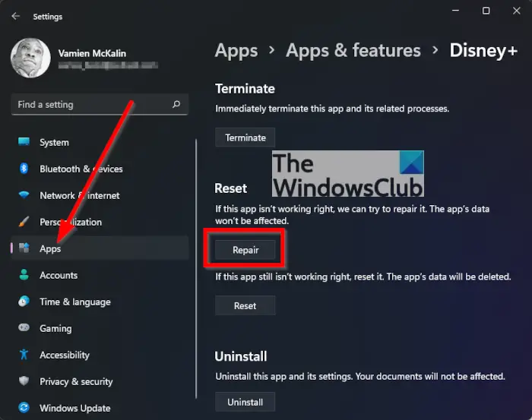Click the search magnifier icon
532x420 pixels.
176,104
